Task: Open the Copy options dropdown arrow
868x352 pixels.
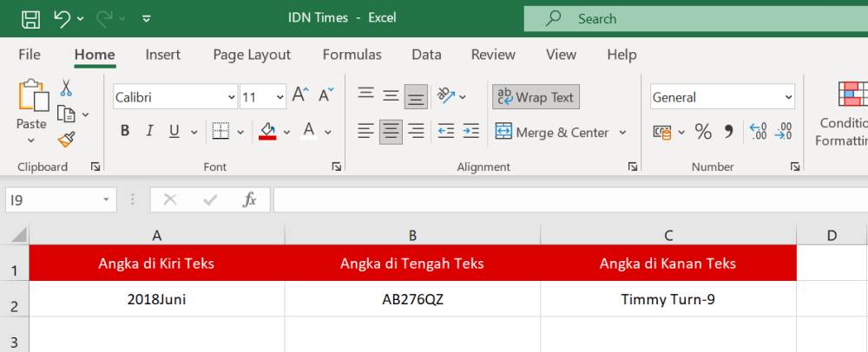Action: pos(85,115)
